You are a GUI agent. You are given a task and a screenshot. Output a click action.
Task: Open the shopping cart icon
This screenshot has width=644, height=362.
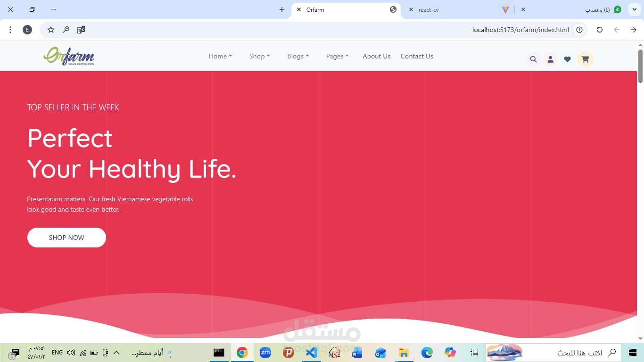[585, 59]
